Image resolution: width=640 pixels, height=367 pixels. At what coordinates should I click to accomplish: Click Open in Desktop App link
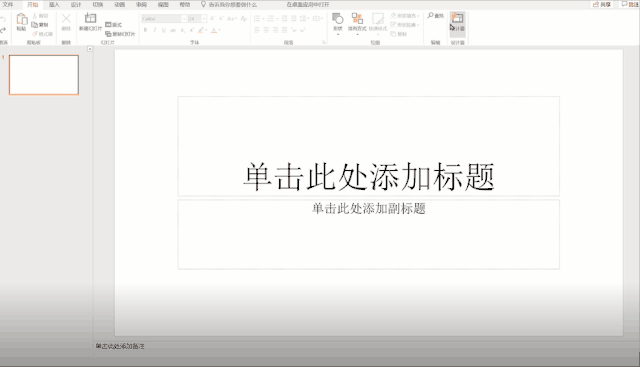click(308, 4)
